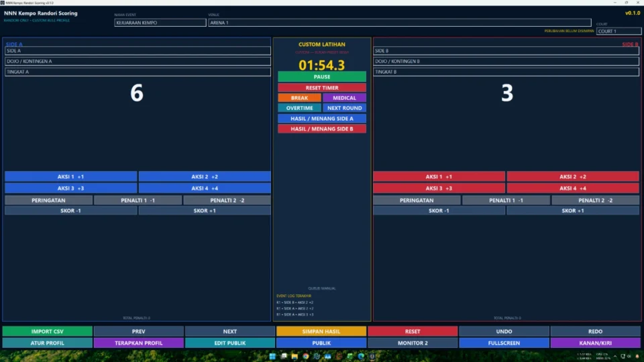This screenshot has width=644, height=362.
Task: Open the notification bell in the tray
Action: pyautogui.click(x=637, y=356)
